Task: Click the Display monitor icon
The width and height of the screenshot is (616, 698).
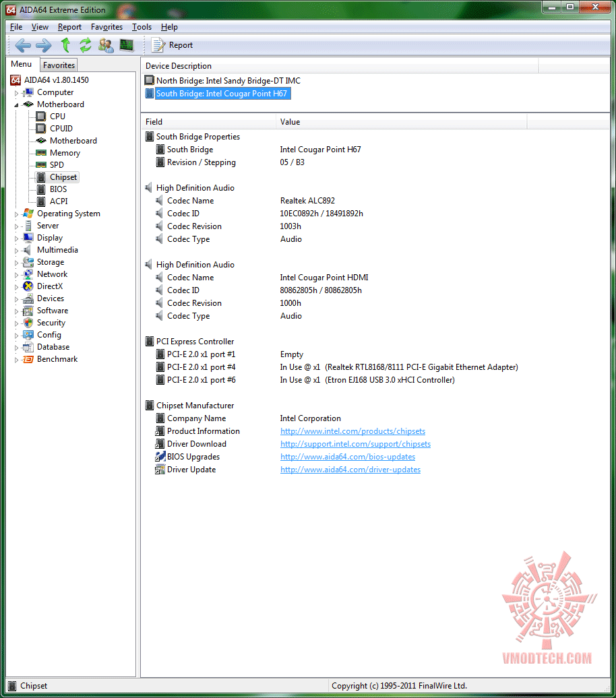Action: pos(28,238)
